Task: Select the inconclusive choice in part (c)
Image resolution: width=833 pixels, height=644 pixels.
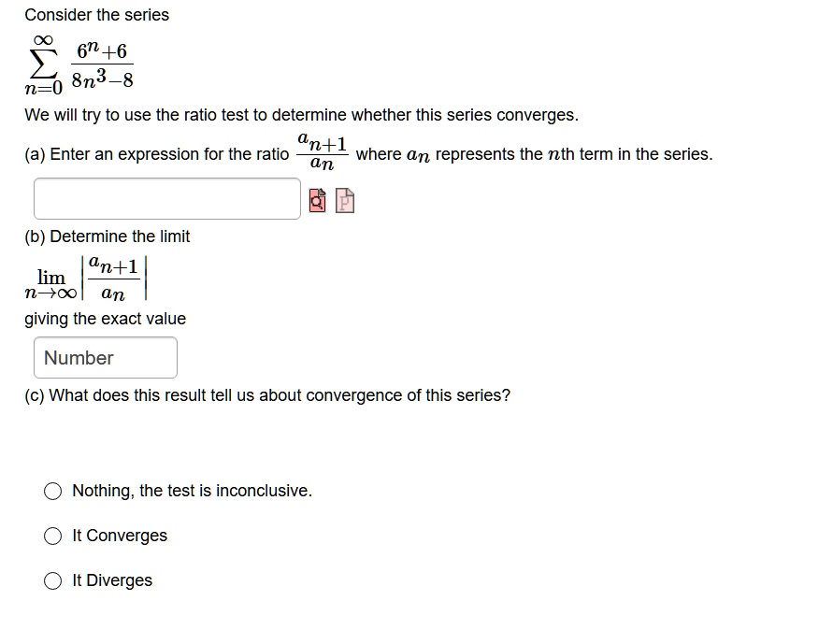Action: pyautogui.click(x=53, y=490)
